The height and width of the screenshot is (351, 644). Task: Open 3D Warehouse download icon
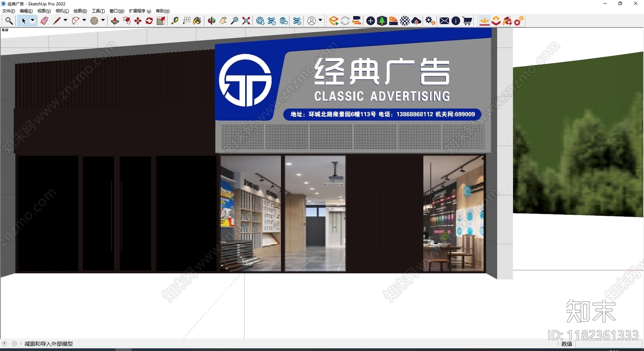pyautogui.click(x=260, y=21)
